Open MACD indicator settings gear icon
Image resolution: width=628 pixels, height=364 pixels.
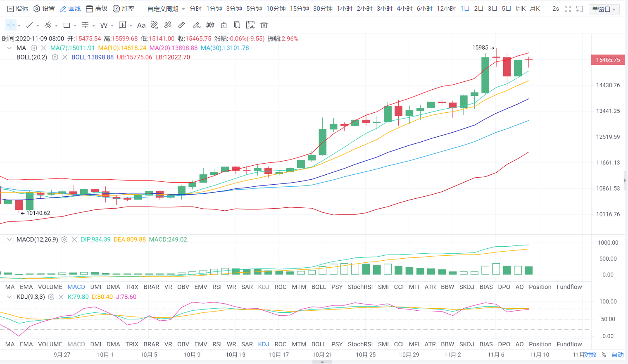(64, 240)
